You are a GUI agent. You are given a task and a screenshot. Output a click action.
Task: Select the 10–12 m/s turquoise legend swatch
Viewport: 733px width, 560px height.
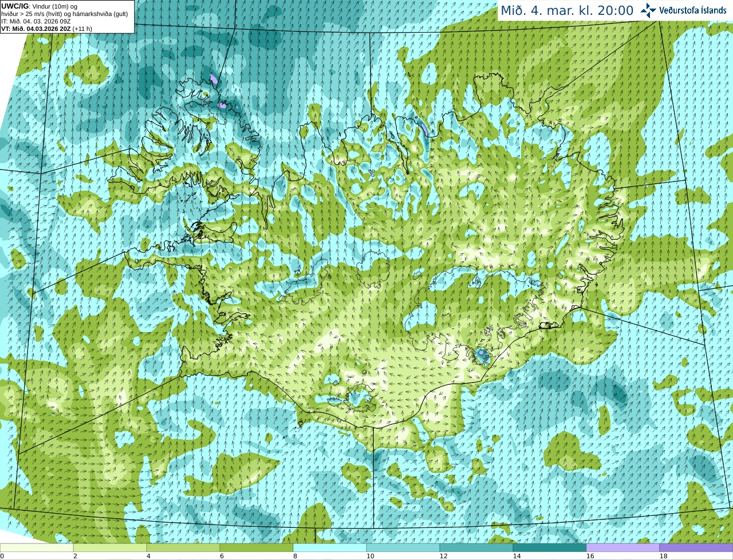pos(403,547)
